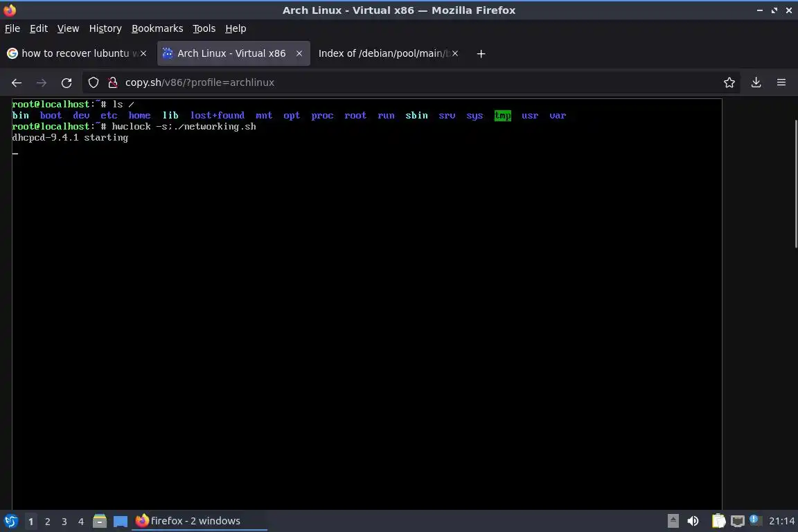The height and width of the screenshot is (532, 798).
Task: Switch to workspace 3
Action: (x=64, y=522)
